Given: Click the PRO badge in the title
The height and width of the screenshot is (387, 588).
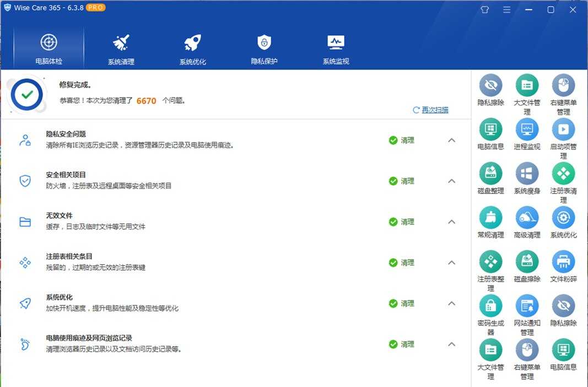Looking at the screenshot, I should [x=96, y=8].
